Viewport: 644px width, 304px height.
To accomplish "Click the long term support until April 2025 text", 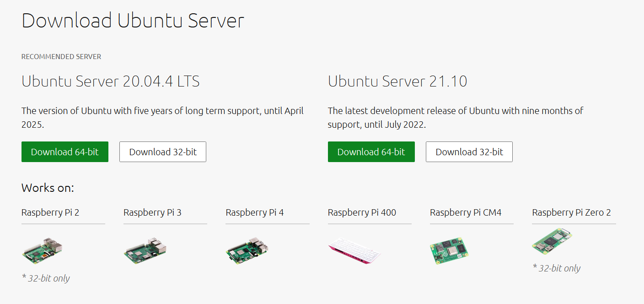I will pos(162,118).
